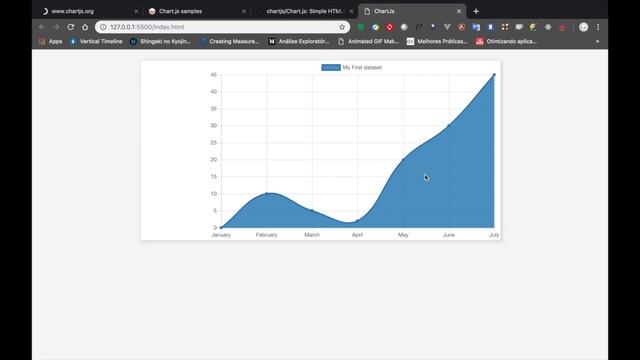
Task: Open Animated GIF Mak bookmark
Action: pyautogui.click(x=369, y=41)
